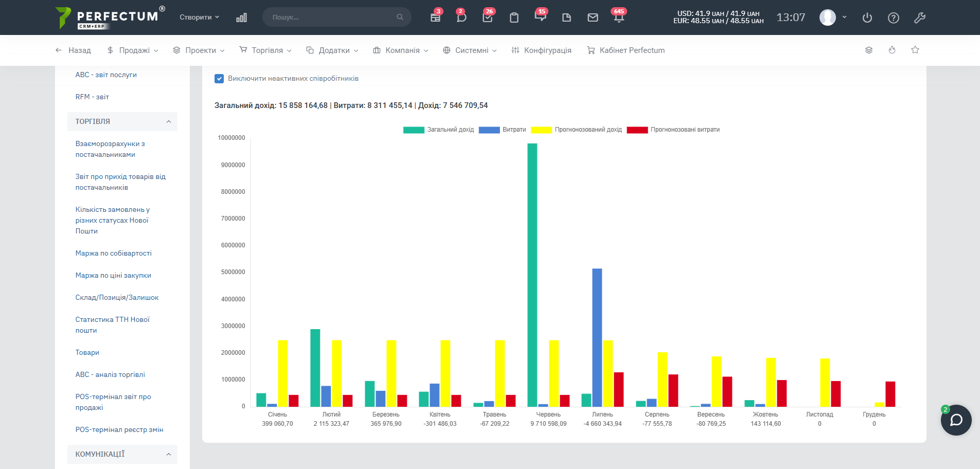Open the 'Конфігурація' menu item

pos(542,50)
